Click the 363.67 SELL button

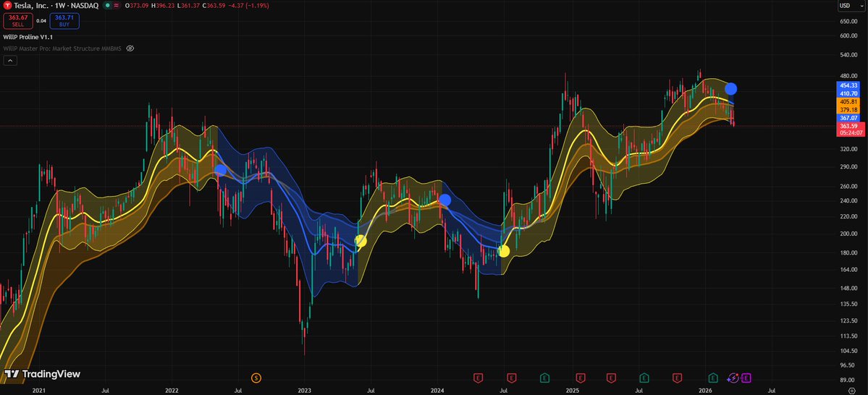[20, 21]
